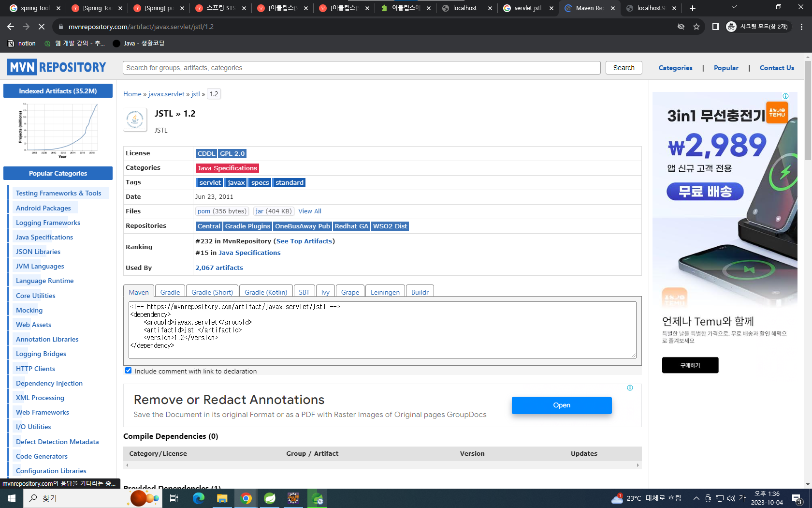
Task: Click the ad info icon on Temu ad
Action: [x=785, y=96]
